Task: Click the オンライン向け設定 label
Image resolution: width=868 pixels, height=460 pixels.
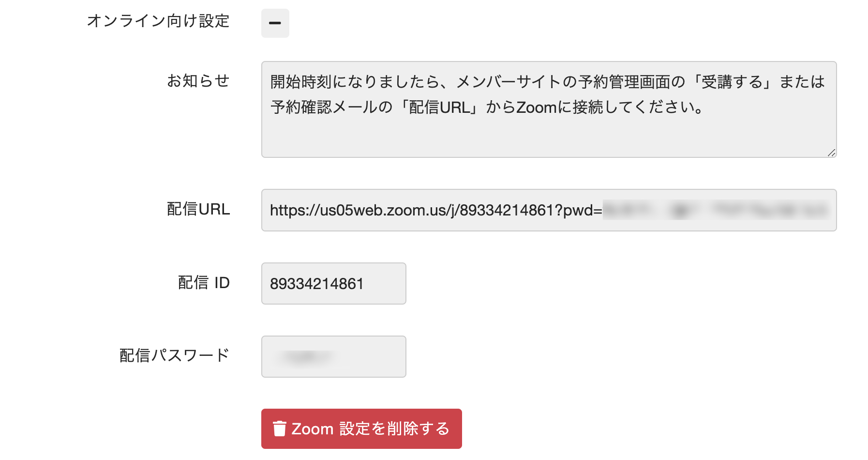Action: point(158,21)
